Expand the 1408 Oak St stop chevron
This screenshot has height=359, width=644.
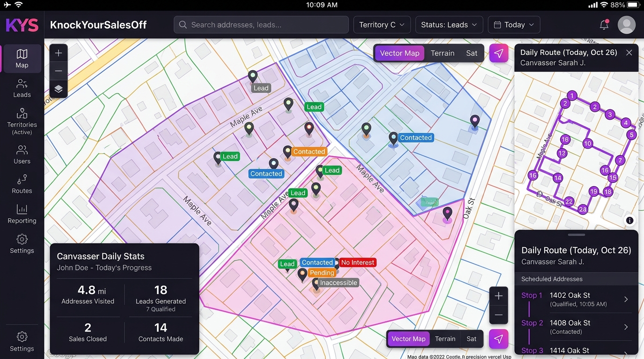pos(626,327)
